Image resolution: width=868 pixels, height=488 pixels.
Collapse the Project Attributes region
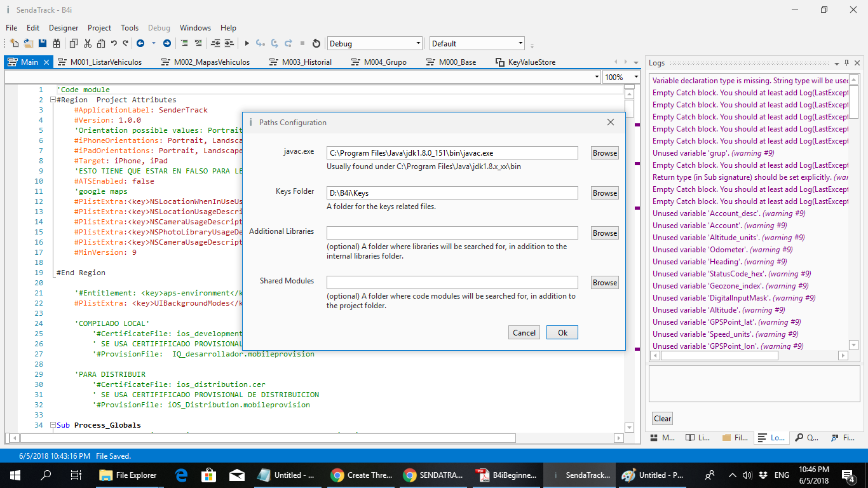(x=53, y=100)
